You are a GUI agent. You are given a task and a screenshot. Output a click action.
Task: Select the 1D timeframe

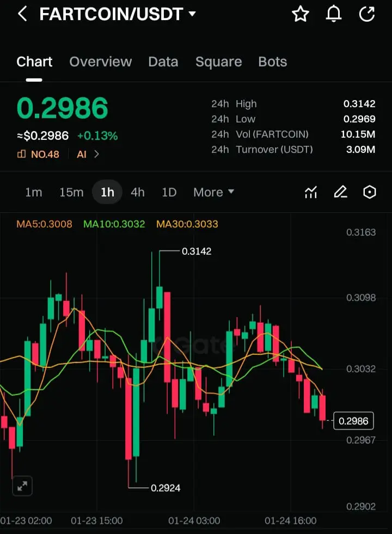click(169, 192)
